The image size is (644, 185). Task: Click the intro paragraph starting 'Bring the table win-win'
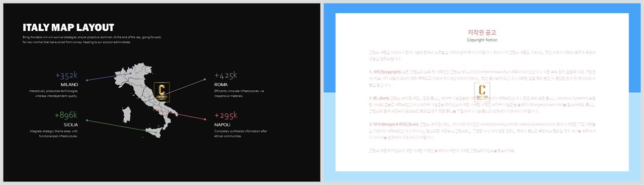[x=92, y=40]
